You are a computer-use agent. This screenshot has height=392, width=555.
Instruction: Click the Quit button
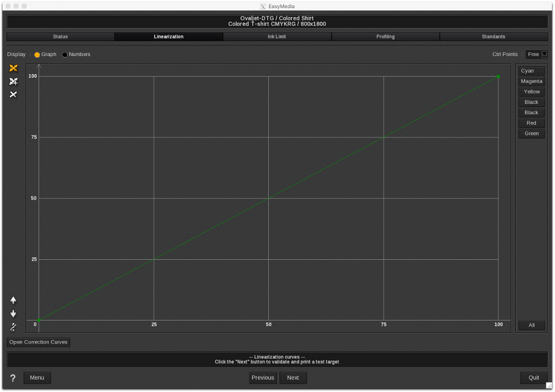tap(533, 378)
